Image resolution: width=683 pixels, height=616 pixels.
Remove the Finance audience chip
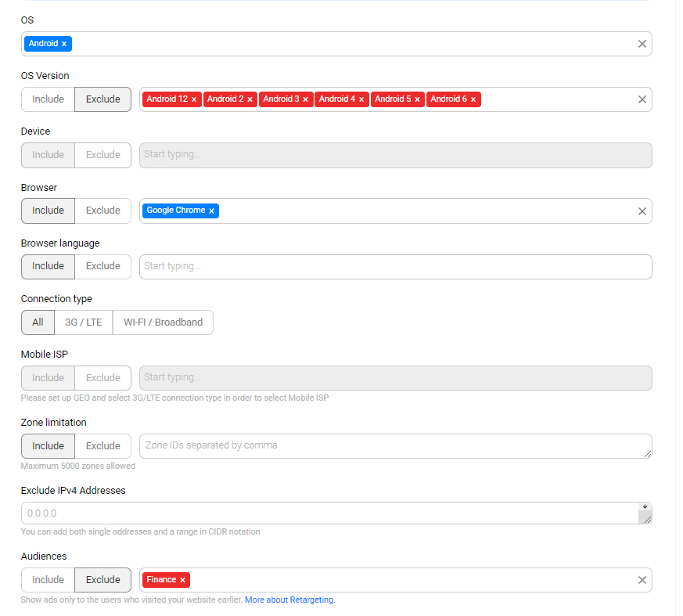(x=182, y=579)
